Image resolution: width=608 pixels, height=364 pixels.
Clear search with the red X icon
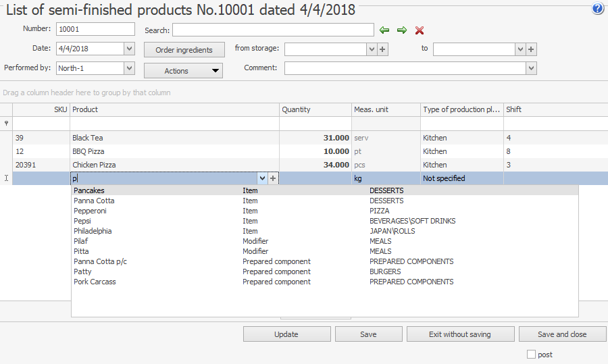420,30
